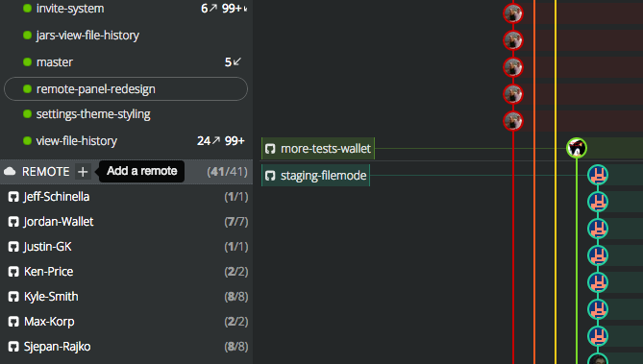The height and width of the screenshot is (364, 643).
Task: Click the more-tests-wallet branch label
Action: [318, 149]
